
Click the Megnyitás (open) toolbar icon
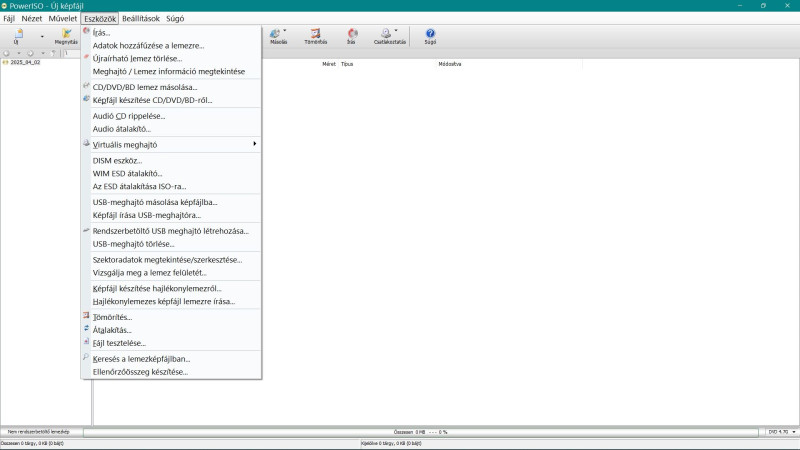[66, 36]
